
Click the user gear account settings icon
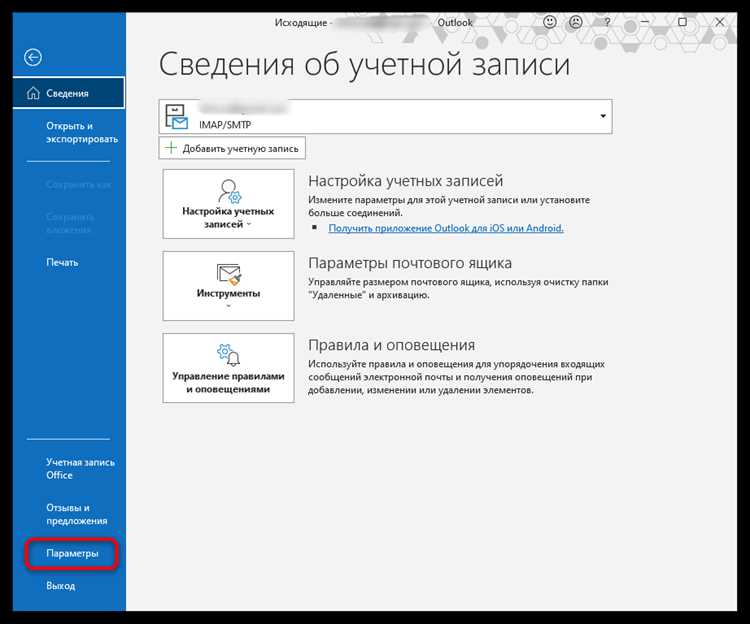click(x=229, y=191)
